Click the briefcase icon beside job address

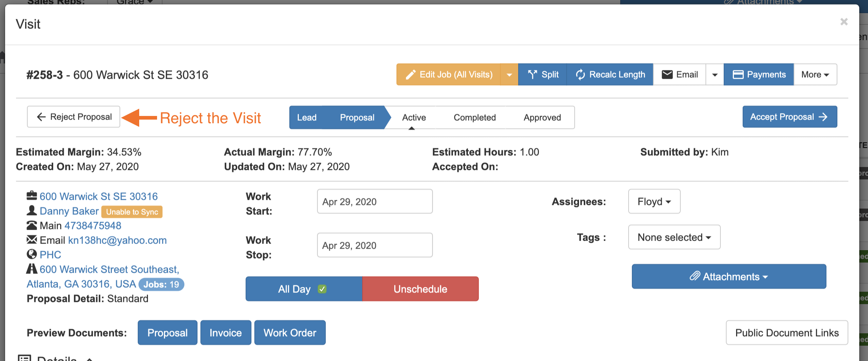(x=32, y=196)
